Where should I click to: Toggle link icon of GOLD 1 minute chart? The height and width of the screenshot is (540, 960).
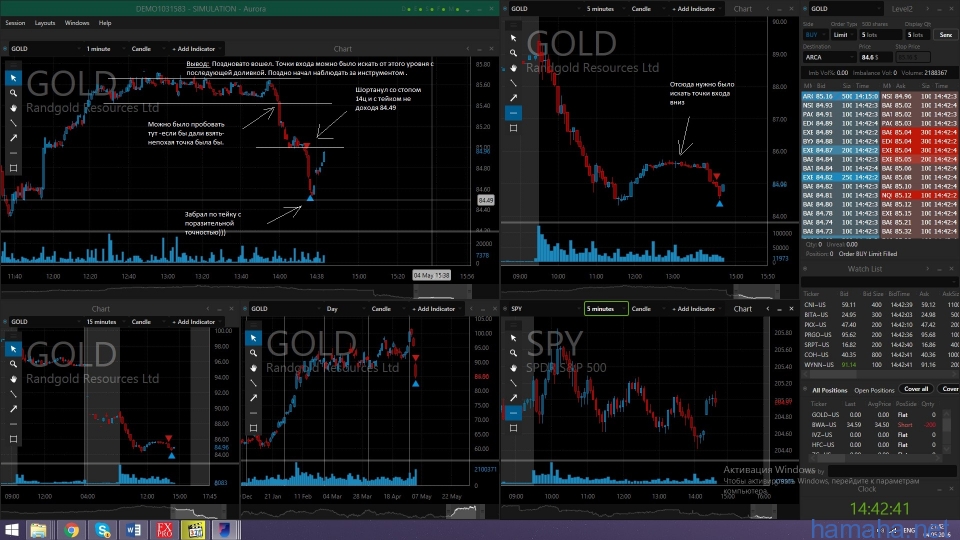tap(5, 48)
